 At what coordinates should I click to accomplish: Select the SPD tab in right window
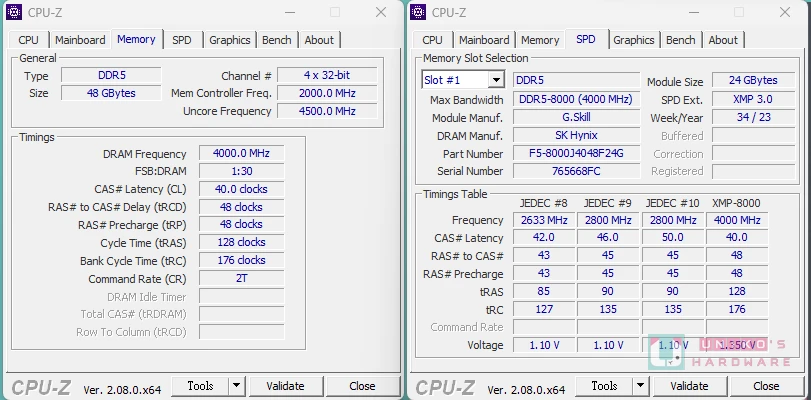(x=585, y=39)
